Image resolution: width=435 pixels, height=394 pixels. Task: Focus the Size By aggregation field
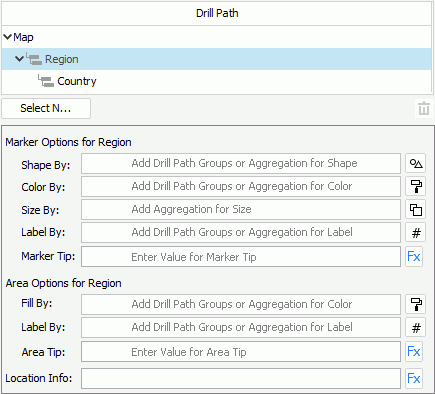click(241, 210)
